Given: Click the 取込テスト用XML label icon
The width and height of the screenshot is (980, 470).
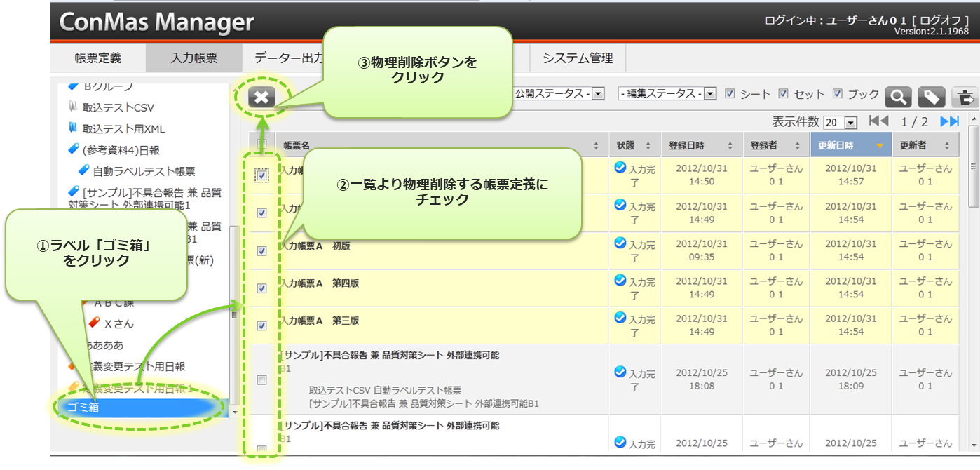Looking at the screenshot, I should pos(72,128).
